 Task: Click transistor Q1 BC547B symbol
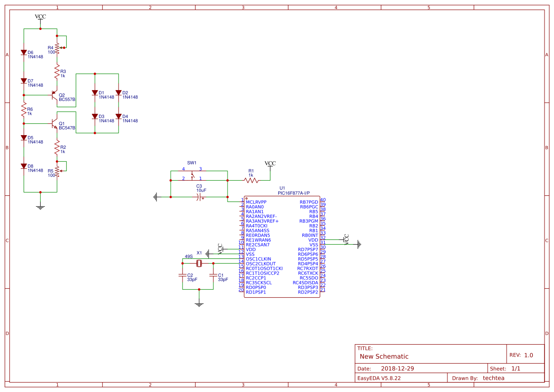point(54,123)
